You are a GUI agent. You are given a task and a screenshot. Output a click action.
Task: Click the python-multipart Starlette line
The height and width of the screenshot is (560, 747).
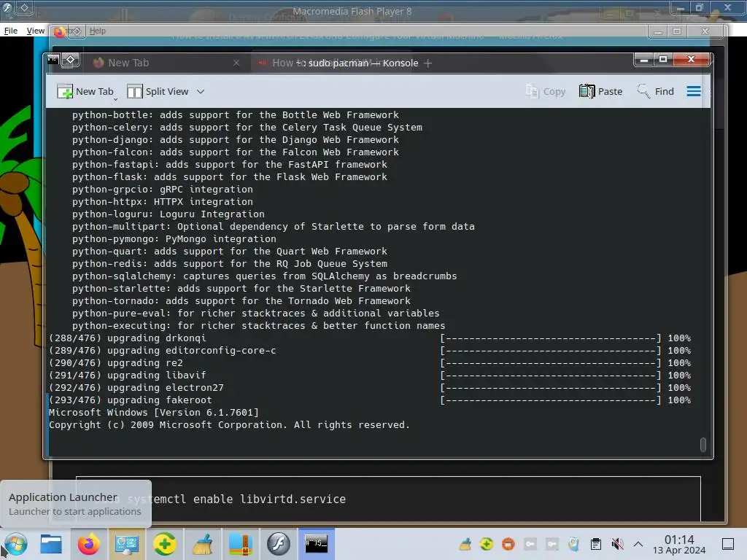(x=274, y=226)
